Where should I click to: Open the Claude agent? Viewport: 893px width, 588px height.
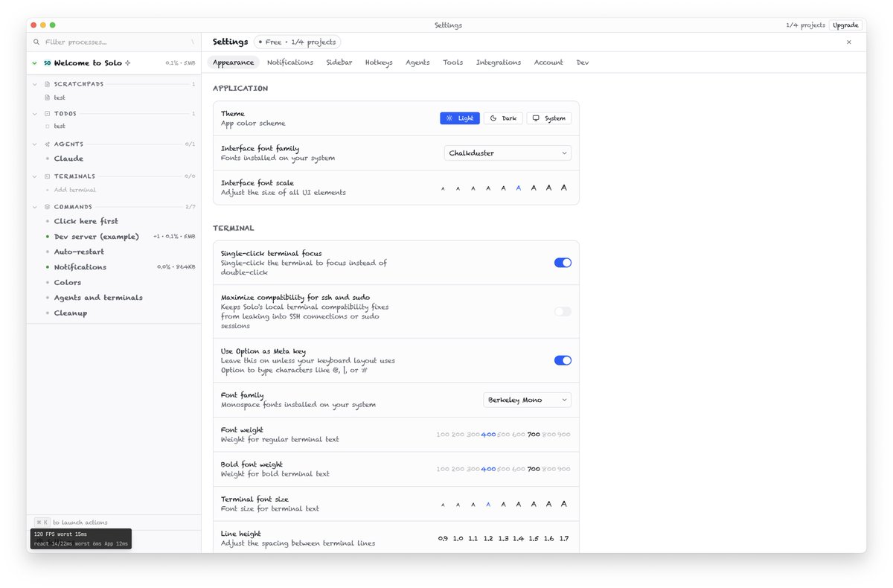(x=68, y=159)
